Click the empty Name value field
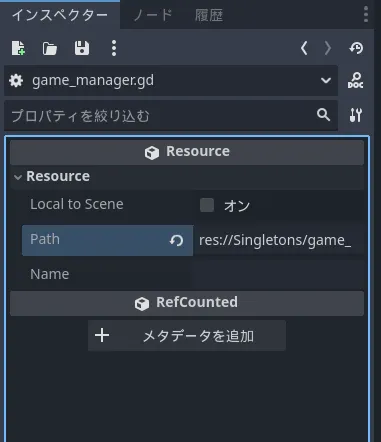The width and height of the screenshot is (381, 442). 278,275
